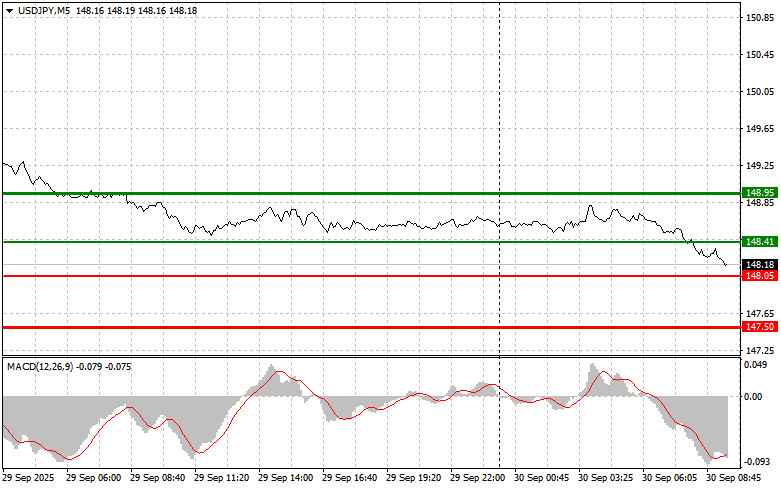Select the 148.05 red level label
This screenshot has height=489, width=781.
click(760, 276)
